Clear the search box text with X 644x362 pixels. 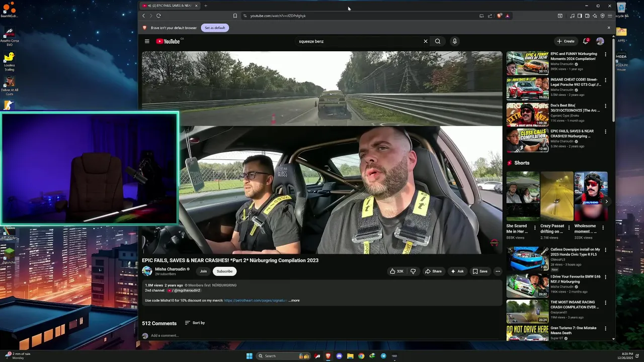(x=425, y=41)
